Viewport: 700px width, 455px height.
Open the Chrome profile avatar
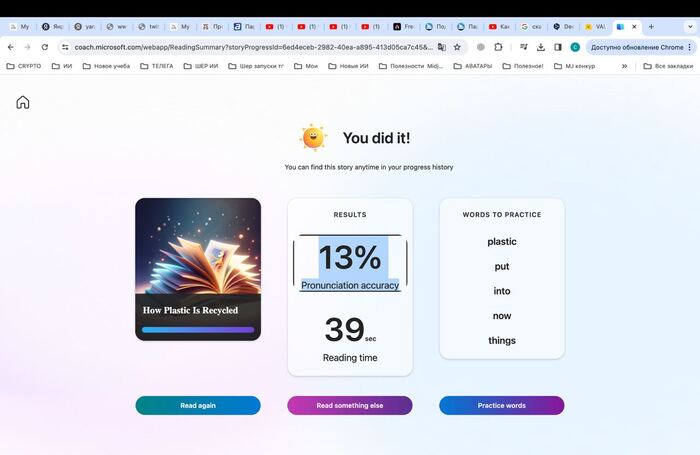[575, 47]
